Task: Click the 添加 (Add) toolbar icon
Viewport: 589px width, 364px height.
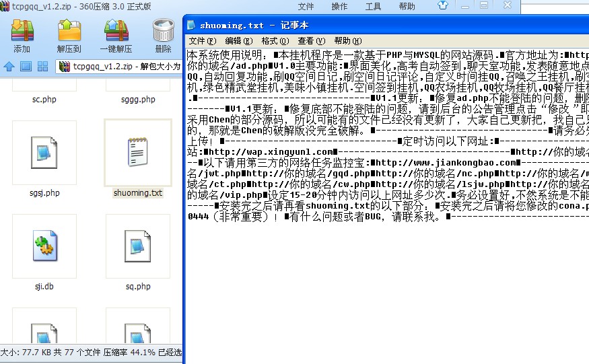Action: point(22,30)
